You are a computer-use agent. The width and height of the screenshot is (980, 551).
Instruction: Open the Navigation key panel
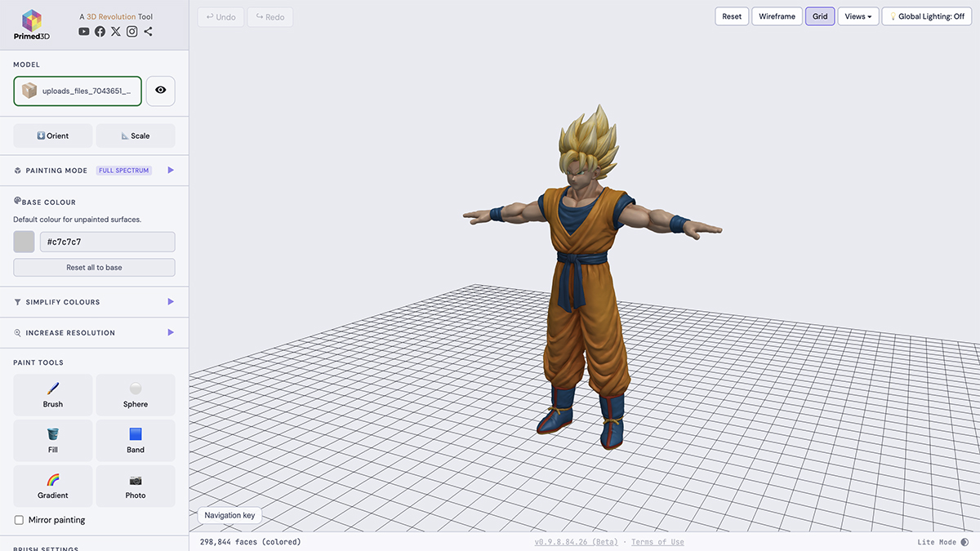[x=229, y=515]
